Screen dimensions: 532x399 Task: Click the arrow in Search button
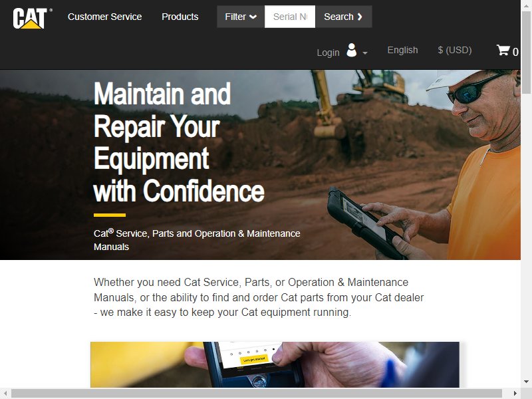pyautogui.click(x=360, y=17)
